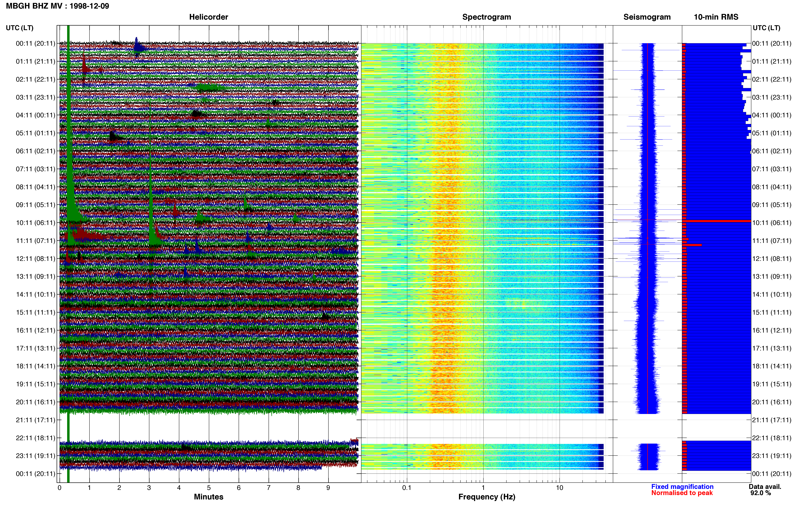Image resolution: width=812 pixels, height=508 pixels.
Task: Click the 'Fixed magnification' legend text
Action: click(x=682, y=486)
